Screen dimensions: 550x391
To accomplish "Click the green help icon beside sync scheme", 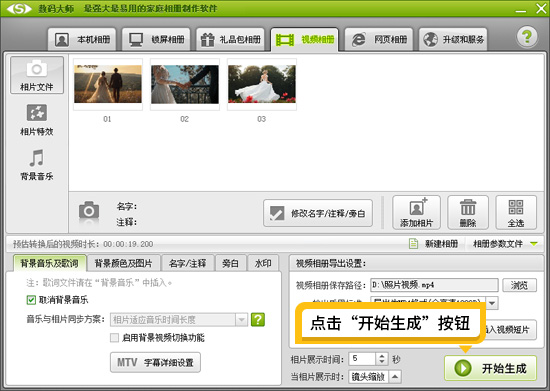I will (258, 319).
